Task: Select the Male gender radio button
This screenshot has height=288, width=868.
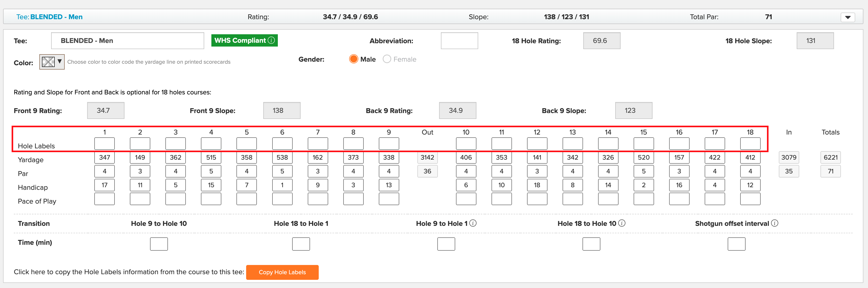Action: click(353, 59)
